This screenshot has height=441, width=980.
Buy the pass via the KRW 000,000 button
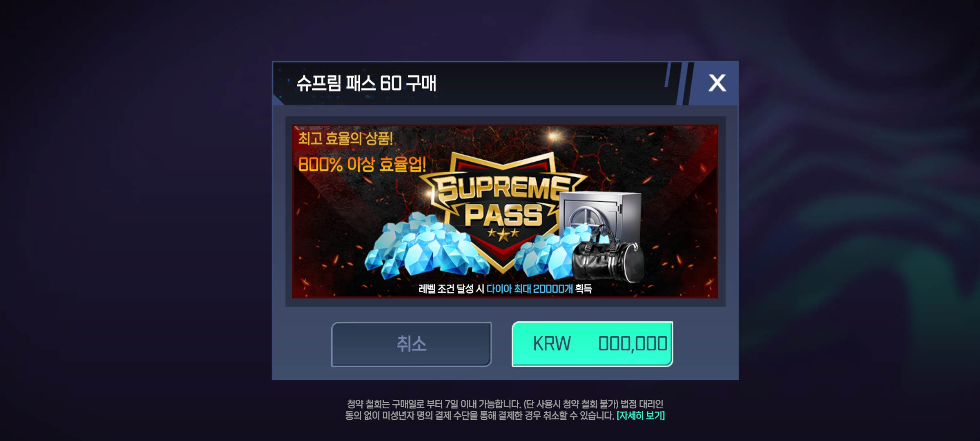click(x=592, y=344)
